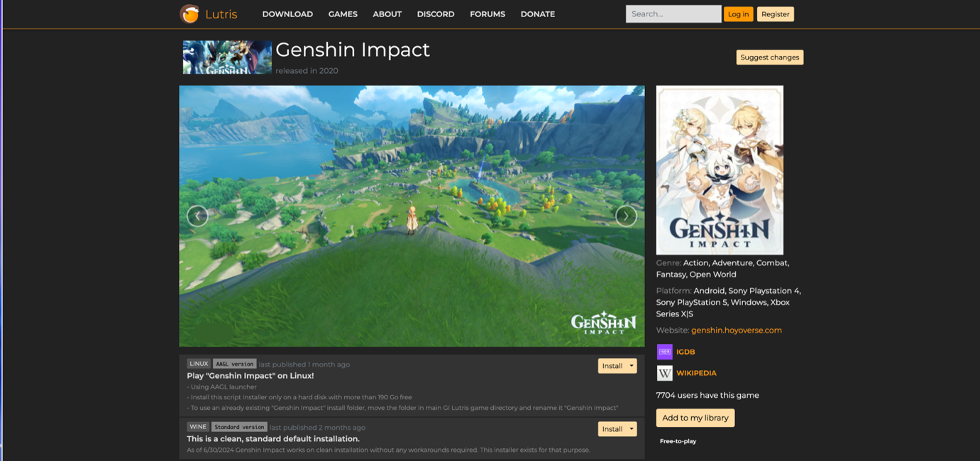Click the 'Free-to-play' label
This screenshot has width=980, height=461.
pyautogui.click(x=678, y=441)
